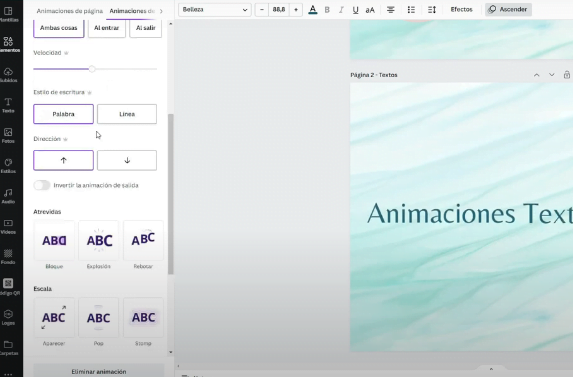Viewport: 573px width, 377px height.
Task: Select Línea writing style
Action: coord(127,114)
